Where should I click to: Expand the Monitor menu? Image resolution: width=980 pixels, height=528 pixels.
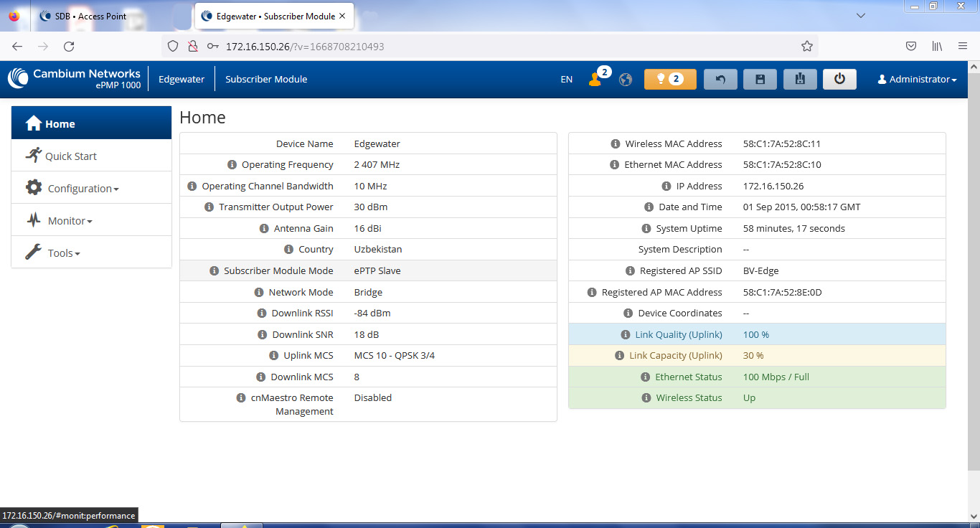tap(70, 221)
